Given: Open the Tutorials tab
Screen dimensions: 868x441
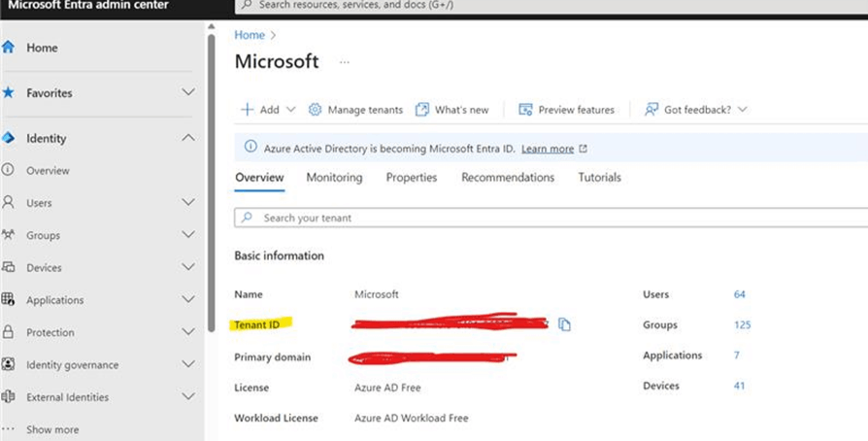Looking at the screenshot, I should 599,178.
